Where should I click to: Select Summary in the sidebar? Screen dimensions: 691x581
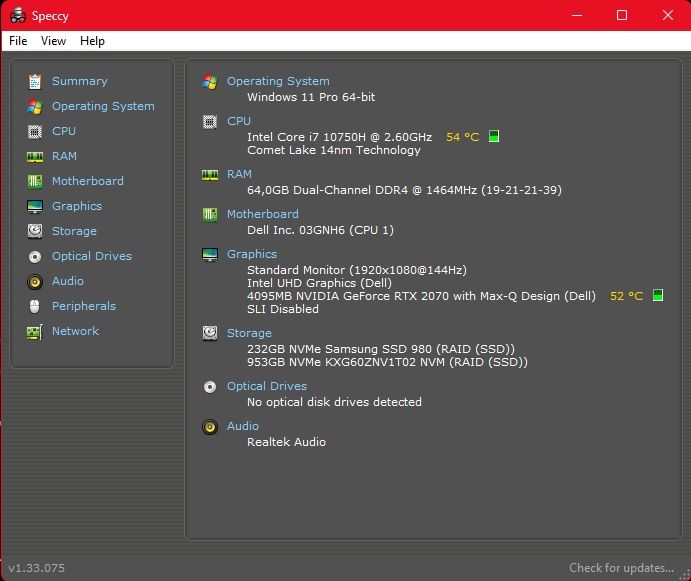click(x=80, y=81)
